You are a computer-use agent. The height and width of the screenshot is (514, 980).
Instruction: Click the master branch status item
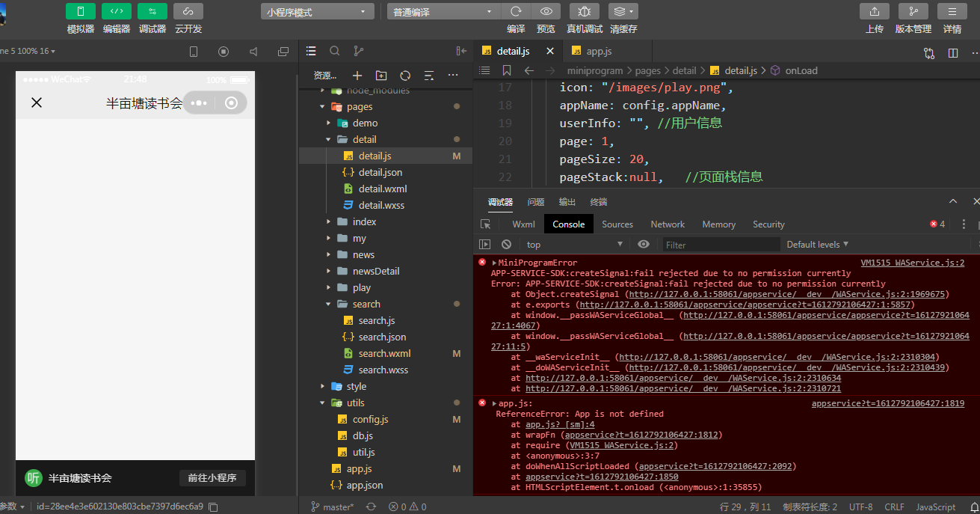pos(333,507)
